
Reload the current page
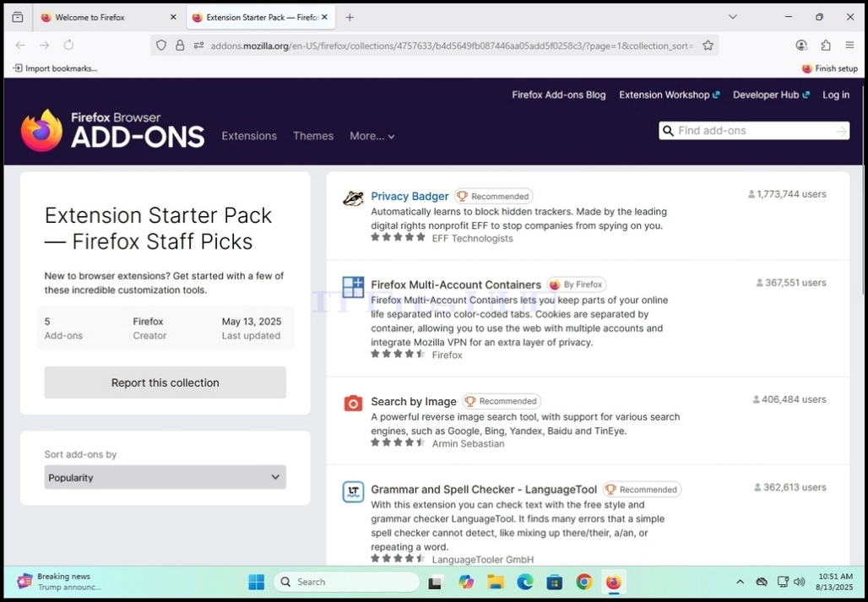click(x=68, y=46)
